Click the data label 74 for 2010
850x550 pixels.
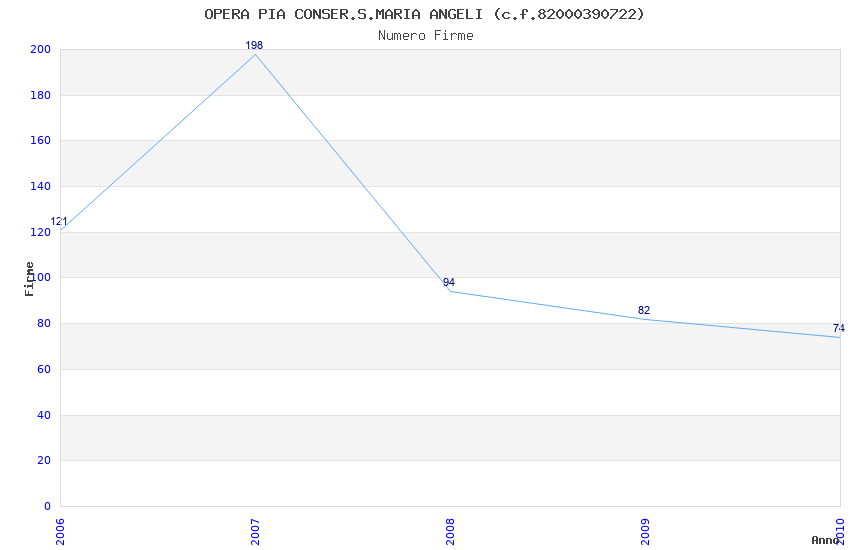tap(839, 328)
